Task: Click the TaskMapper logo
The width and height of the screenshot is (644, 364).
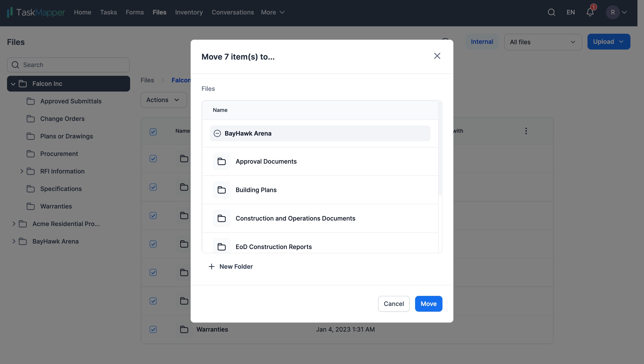Action: coord(36,12)
